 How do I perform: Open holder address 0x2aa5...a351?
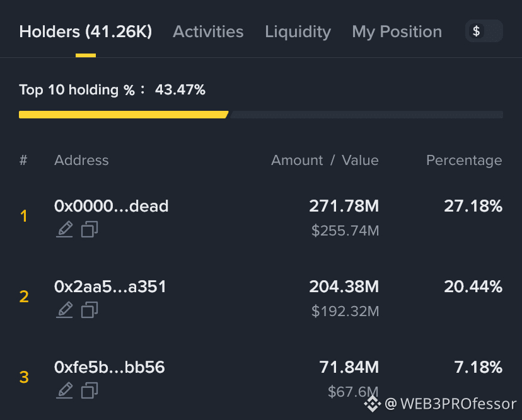pos(110,287)
